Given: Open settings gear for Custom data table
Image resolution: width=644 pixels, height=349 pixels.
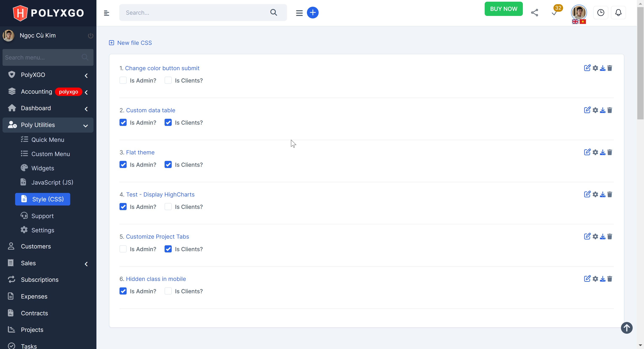Looking at the screenshot, I should [595, 110].
